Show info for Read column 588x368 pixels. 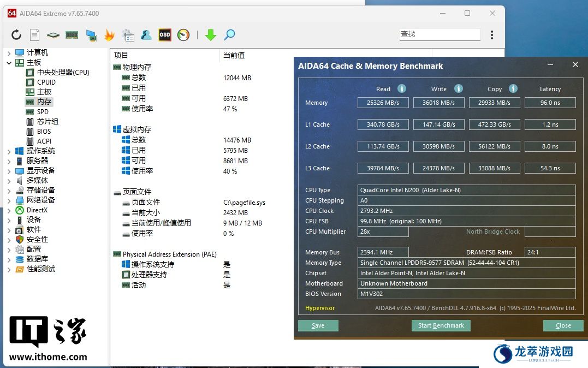coord(402,88)
